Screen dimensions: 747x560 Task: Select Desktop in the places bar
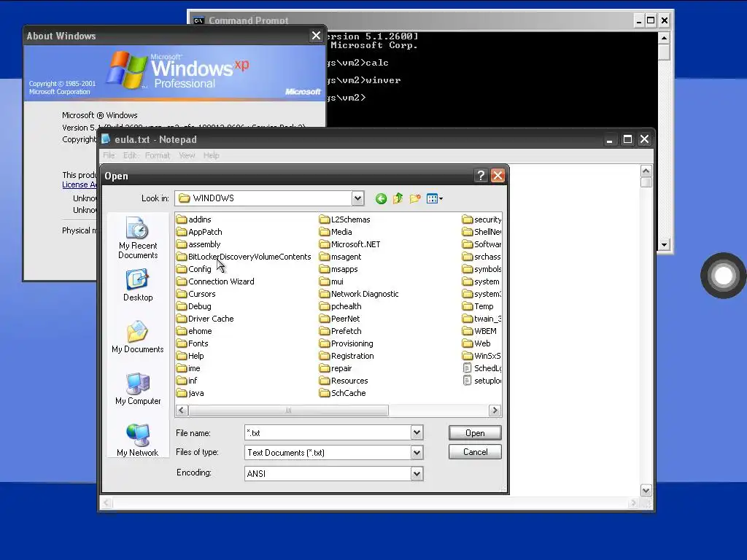click(138, 285)
